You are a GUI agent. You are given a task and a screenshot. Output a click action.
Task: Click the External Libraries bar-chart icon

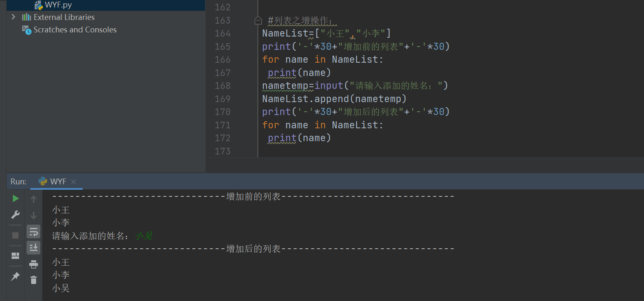[27, 17]
